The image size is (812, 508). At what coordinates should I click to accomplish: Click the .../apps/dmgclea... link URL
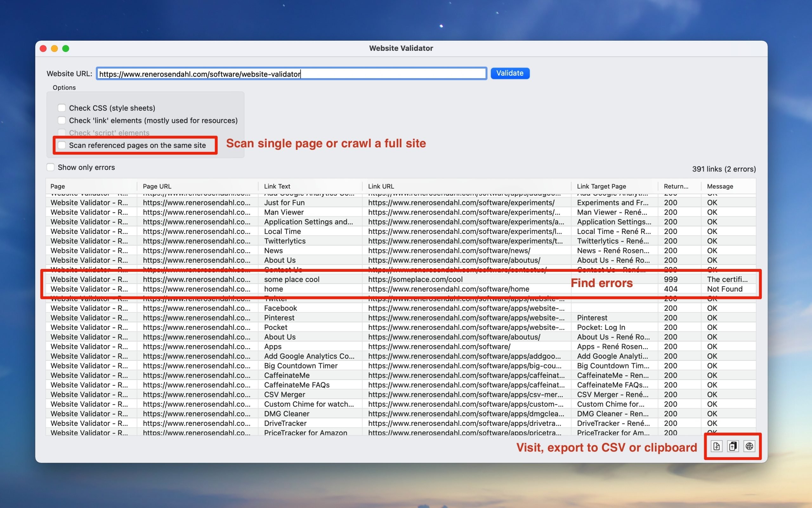[466, 414]
